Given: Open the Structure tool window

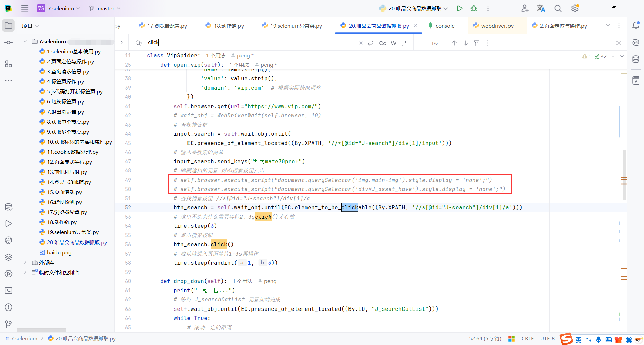Looking at the screenshot, I should [x=8, y=64].
